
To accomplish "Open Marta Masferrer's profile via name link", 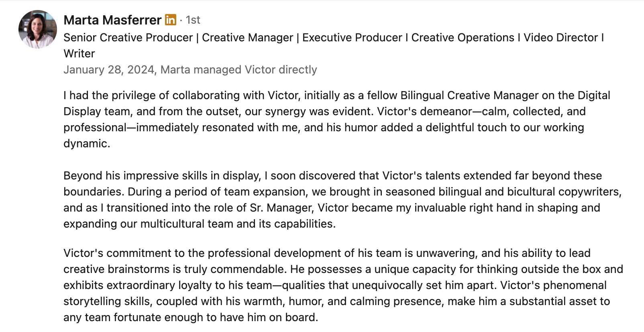I will tap(112, 20).
